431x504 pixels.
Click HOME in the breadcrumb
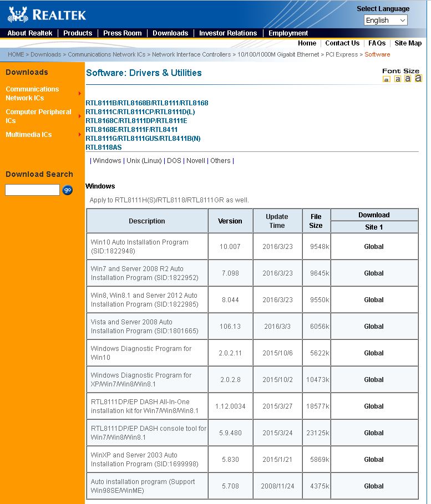click(x=16, y=54)
